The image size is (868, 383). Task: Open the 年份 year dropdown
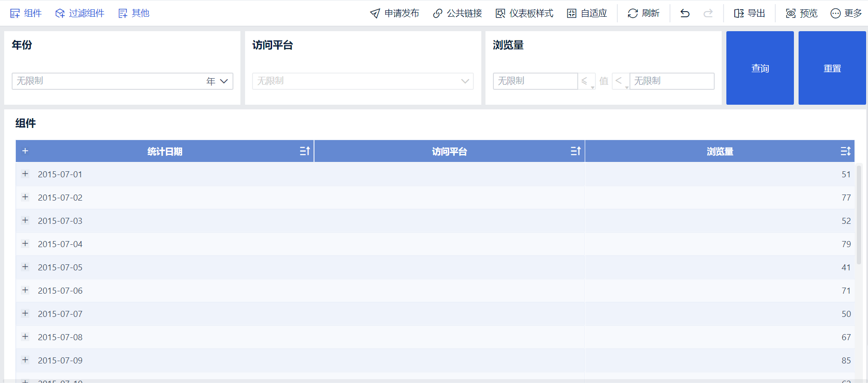(123, 81)
